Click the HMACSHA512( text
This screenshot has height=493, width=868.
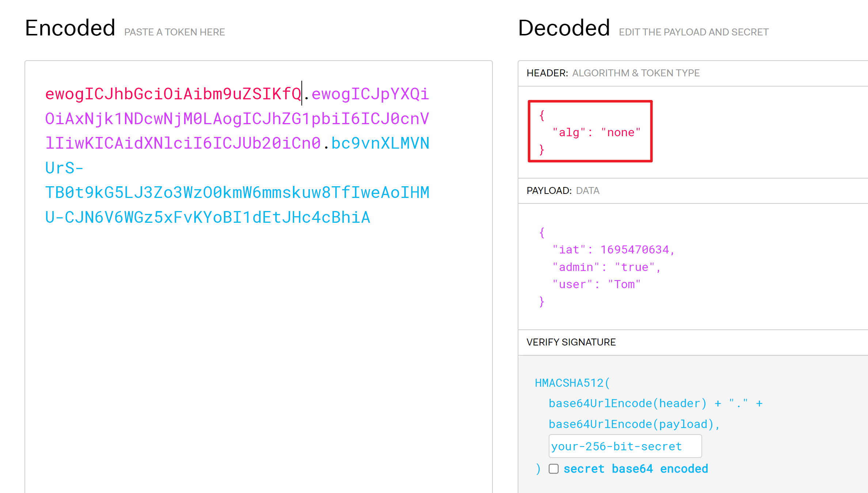point(572,383)
